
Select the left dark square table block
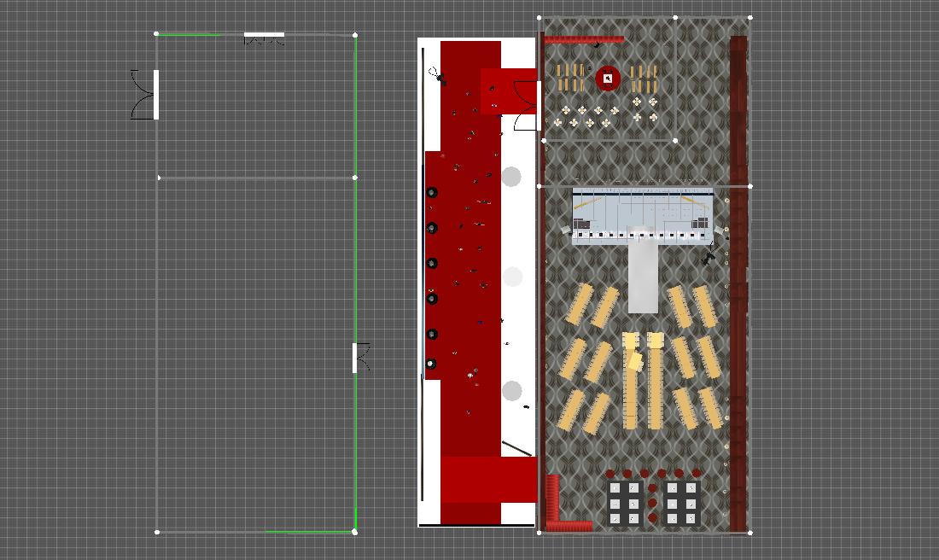626,503
